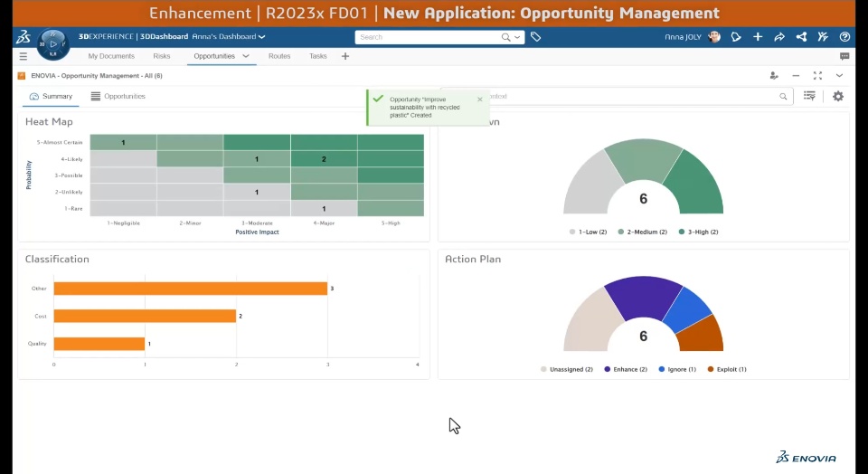Select heat map cell Likely, Moderate
Screen dimensions: 868x474
257,159
